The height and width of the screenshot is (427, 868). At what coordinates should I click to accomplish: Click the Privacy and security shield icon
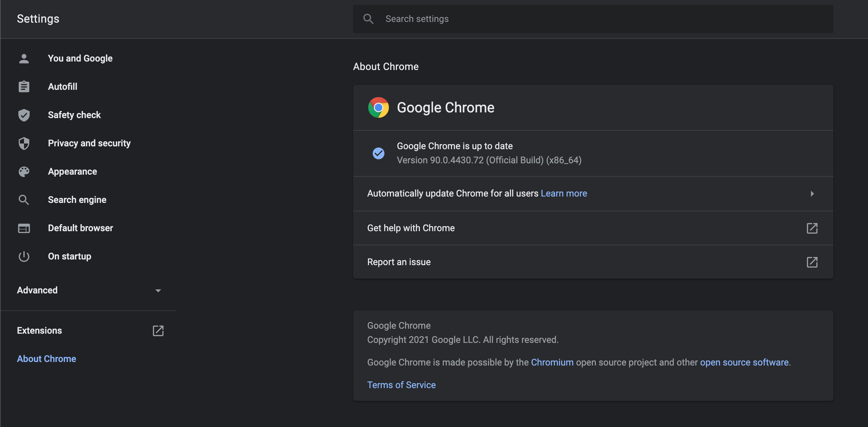pos(24,143)
